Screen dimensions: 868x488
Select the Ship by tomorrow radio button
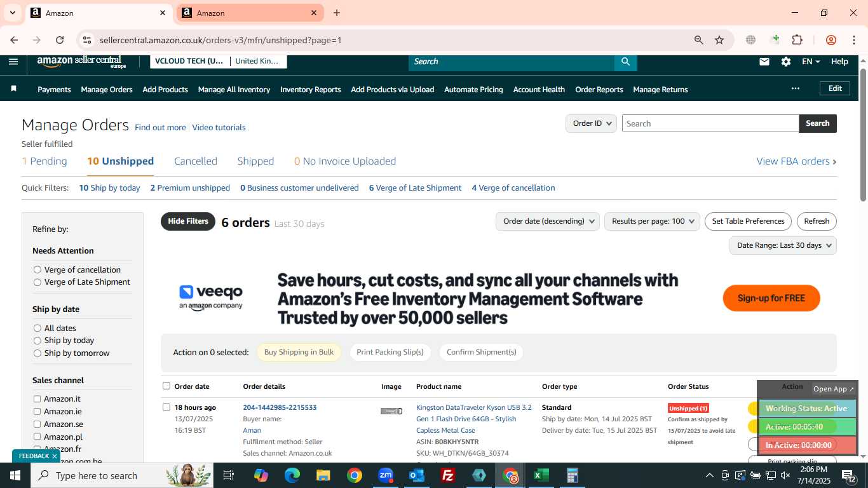[x=37, y=353]
